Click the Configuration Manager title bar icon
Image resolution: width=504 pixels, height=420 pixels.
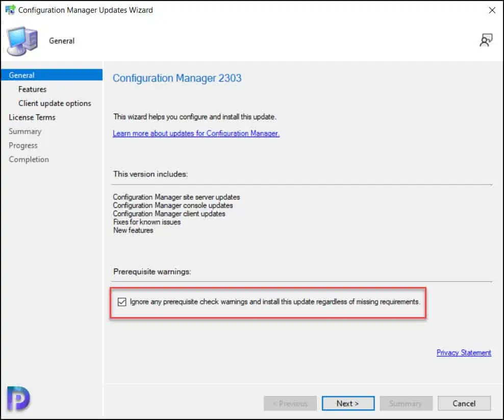pyautogui.click(x=10, y=10)
